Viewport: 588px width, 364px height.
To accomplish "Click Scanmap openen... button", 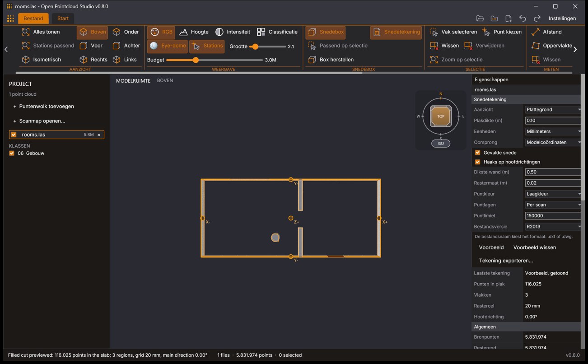I will [39, 121].
